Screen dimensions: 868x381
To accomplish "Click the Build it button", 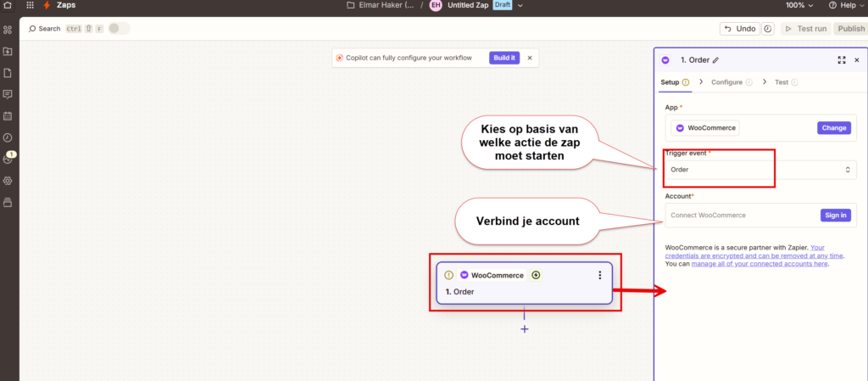I will [x=504, y=58].
